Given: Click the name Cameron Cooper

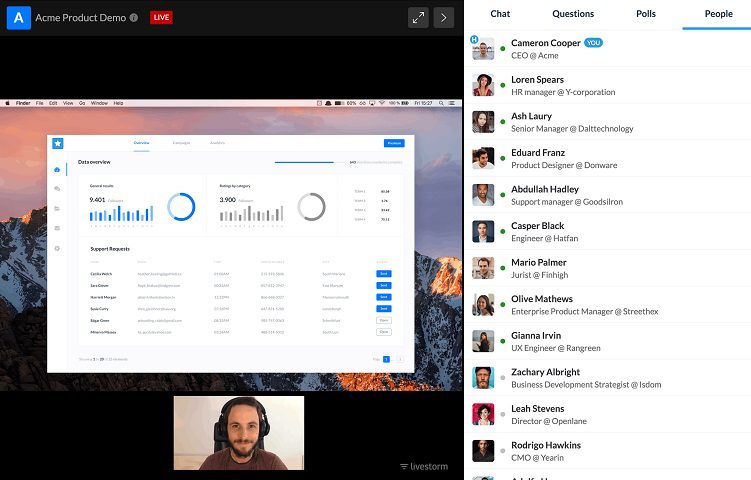Looking at the screenshot, I should pyautogui.click(x=546, y=43).
